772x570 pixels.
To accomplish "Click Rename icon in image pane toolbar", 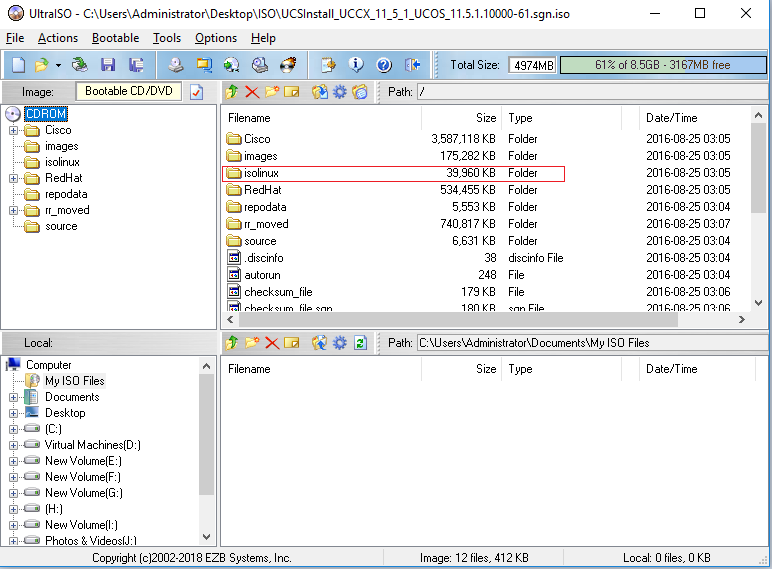I will point(291,92).
